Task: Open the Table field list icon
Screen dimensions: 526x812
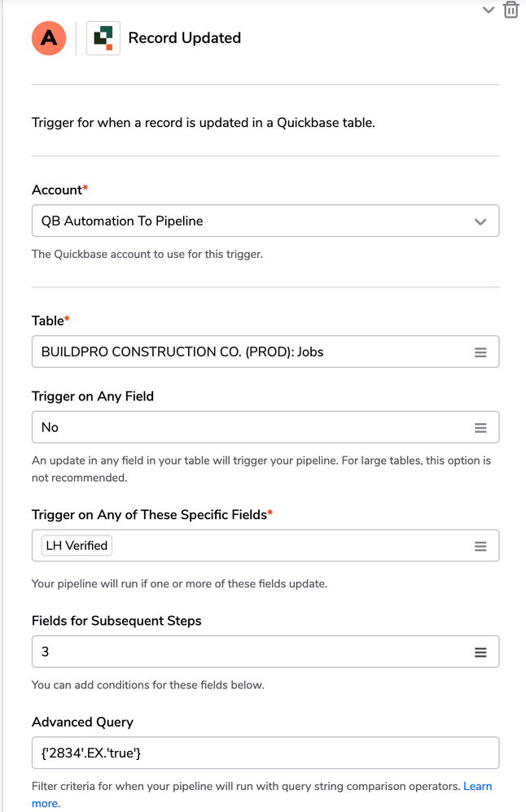Action: coord(480,352)
